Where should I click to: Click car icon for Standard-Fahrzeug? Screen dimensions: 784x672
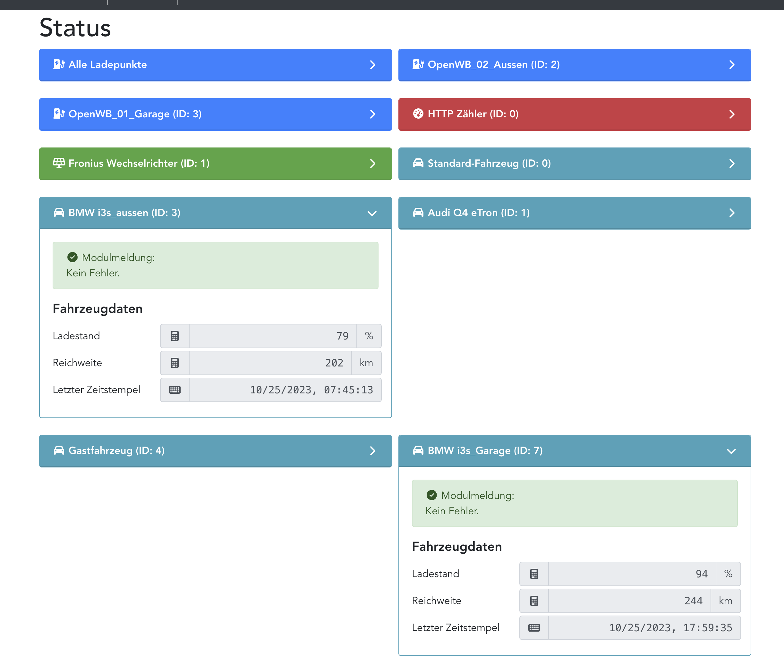418,164
